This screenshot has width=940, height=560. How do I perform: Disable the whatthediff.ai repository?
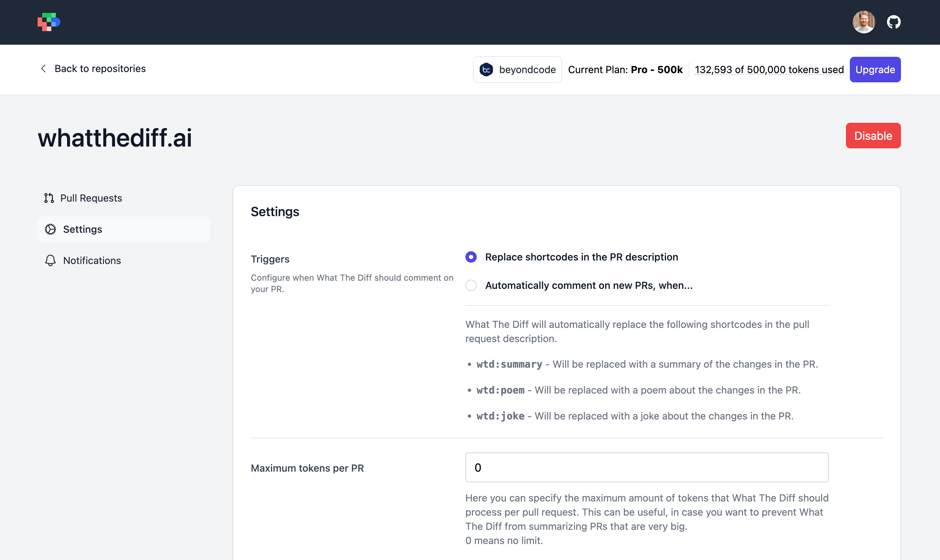[x=873, y=136]
